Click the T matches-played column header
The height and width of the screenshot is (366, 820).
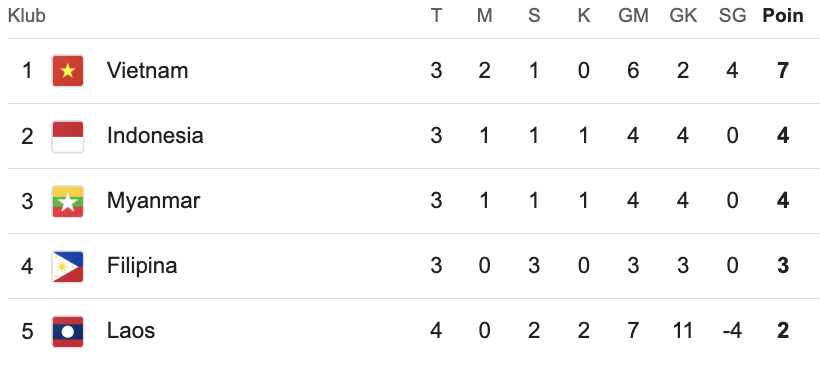(x=436, y=16)
